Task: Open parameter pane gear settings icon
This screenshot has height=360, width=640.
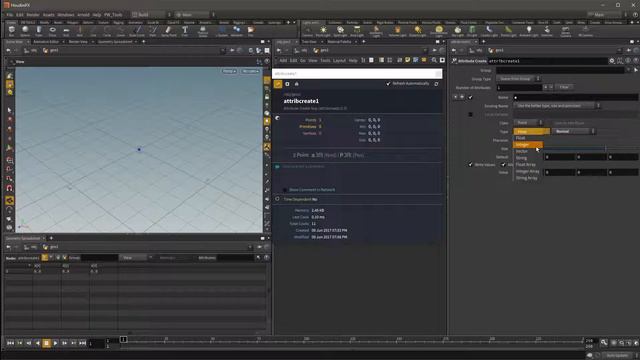Action: (x=611, y=61)
